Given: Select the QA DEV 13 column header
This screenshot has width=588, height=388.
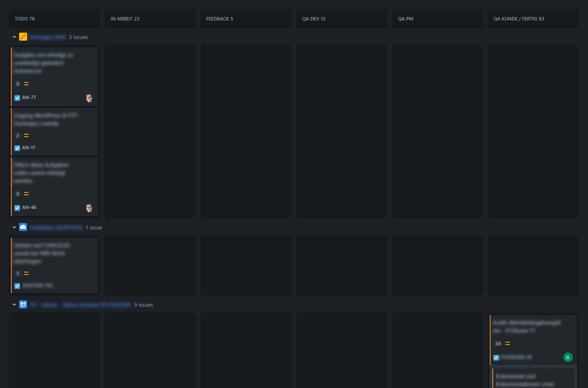Looking at the screenshot, I should click(342, 19).
